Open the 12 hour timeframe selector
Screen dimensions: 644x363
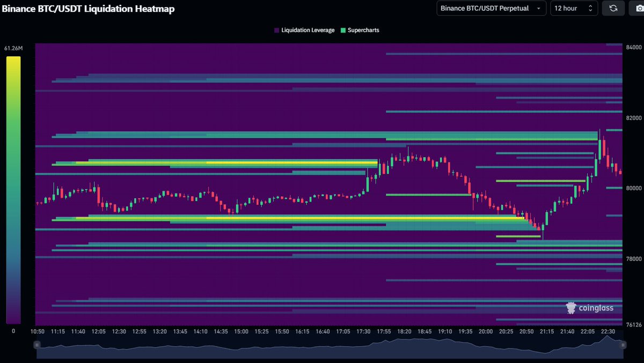click(x=574, y=8)
